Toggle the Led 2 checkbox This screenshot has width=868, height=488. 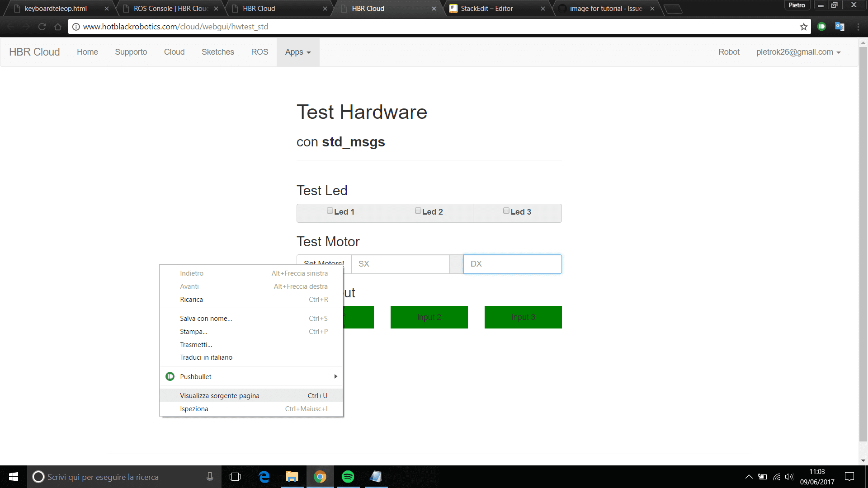pyautogui.click(x=418, y=211)
